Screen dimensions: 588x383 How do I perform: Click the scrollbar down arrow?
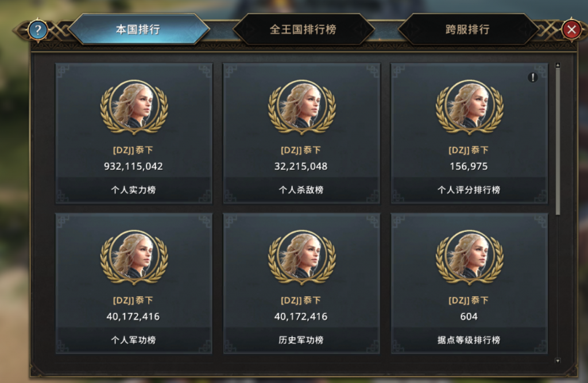click(558, 361)
